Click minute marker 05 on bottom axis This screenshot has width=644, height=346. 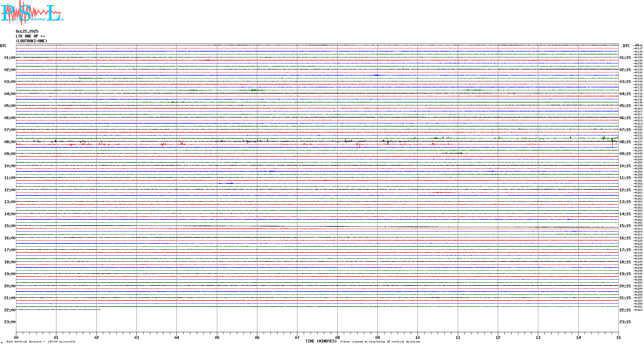pos(217,337)
